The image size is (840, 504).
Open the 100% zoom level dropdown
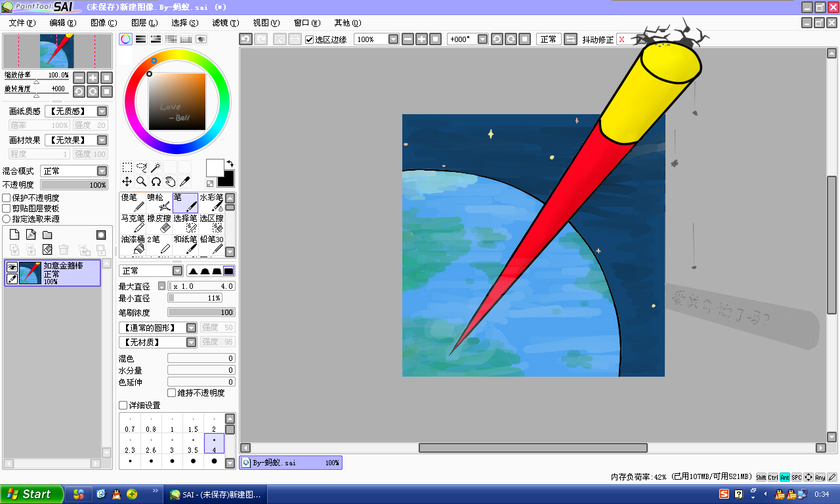pos(394,39)
